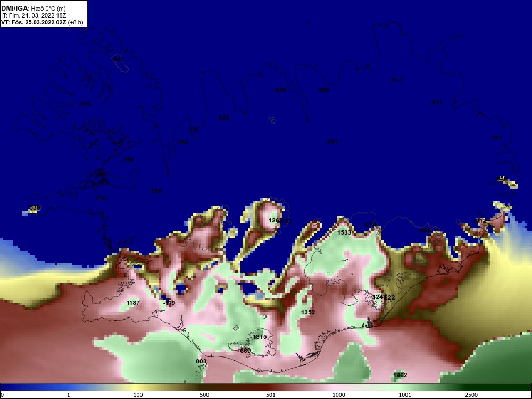This screenshot has width=532, height=399.
Task: Click the 658 value on the map
Action: coord(502,178)
